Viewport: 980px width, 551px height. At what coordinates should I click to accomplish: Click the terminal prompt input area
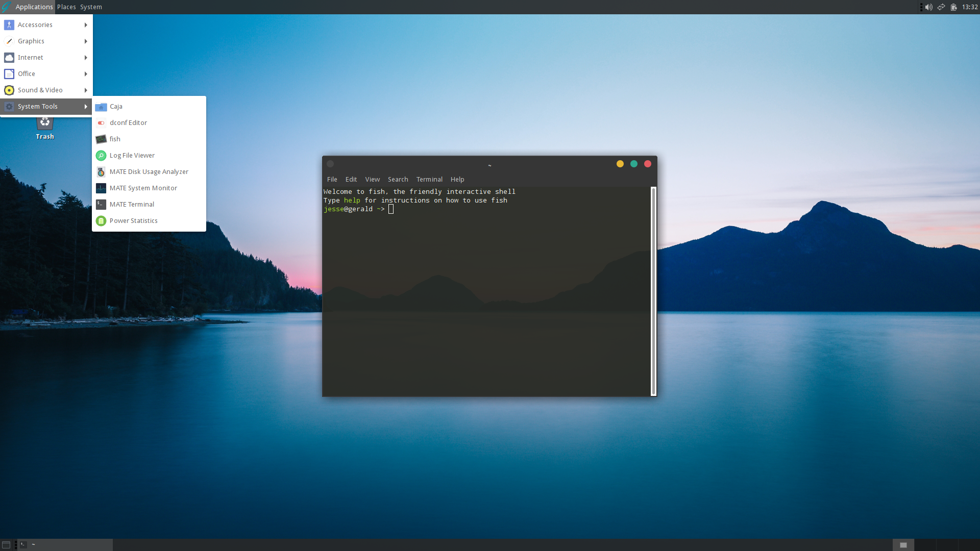pyautogui.click(x=391, y=209)
